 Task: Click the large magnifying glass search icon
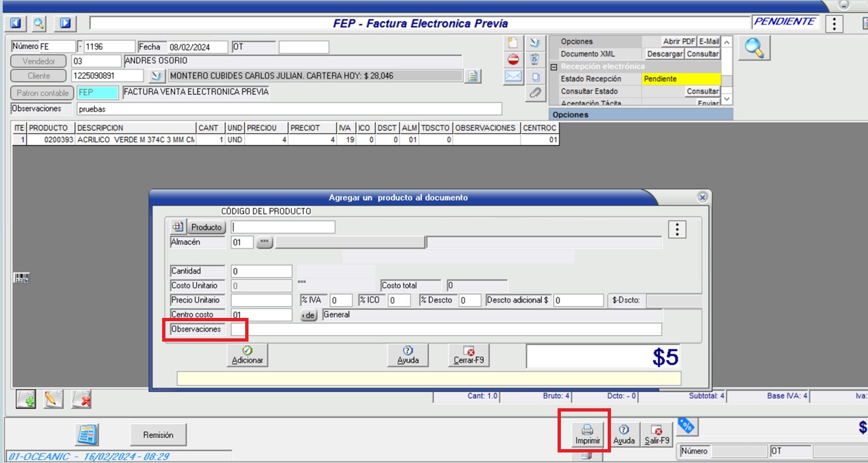click(x=754, y=48)
